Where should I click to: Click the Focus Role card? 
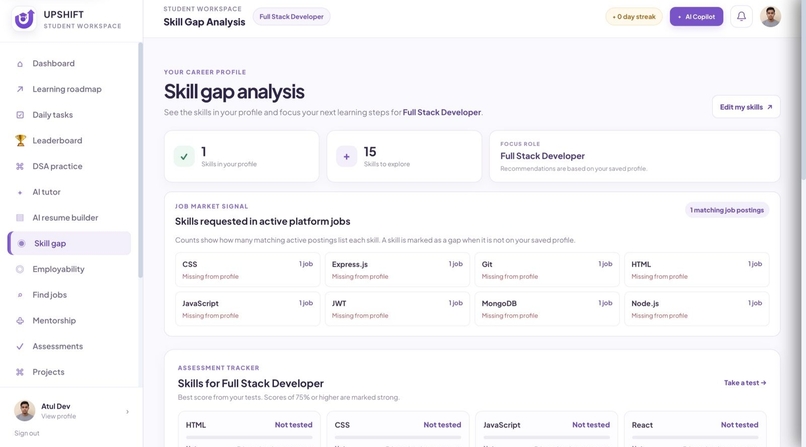pyautogui.click(x=635, y=156)
